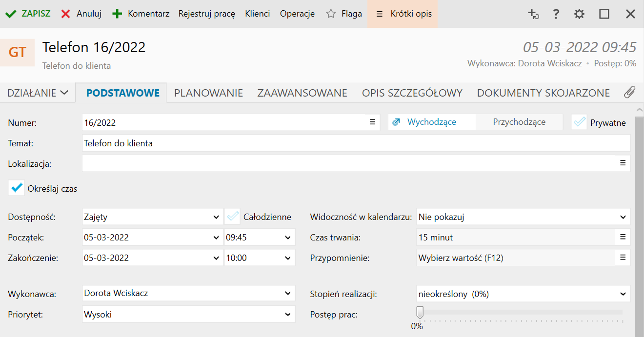Open the Lokalizacja field list icon
The image size is (644, 337).
[x=623, y=163]
